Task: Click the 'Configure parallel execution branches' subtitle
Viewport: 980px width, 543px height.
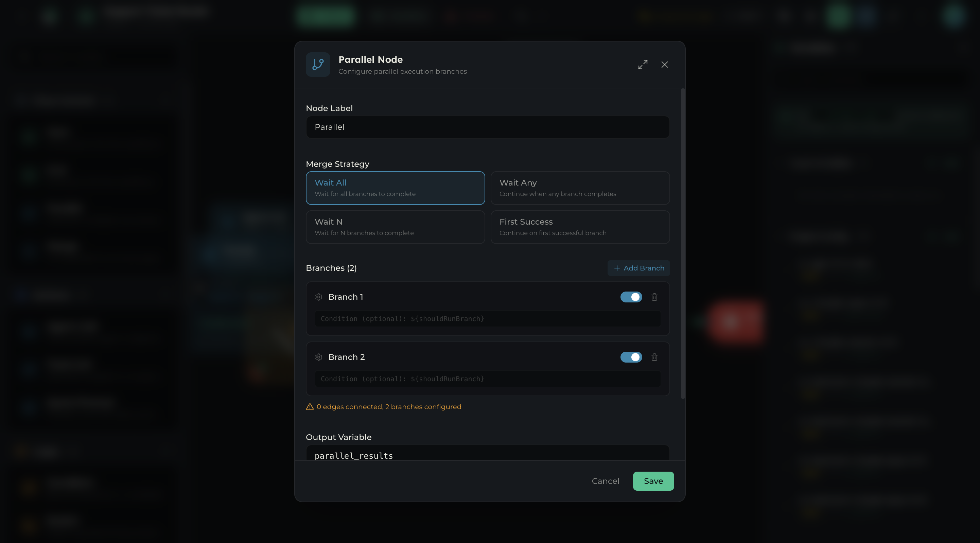Action: 402,72
